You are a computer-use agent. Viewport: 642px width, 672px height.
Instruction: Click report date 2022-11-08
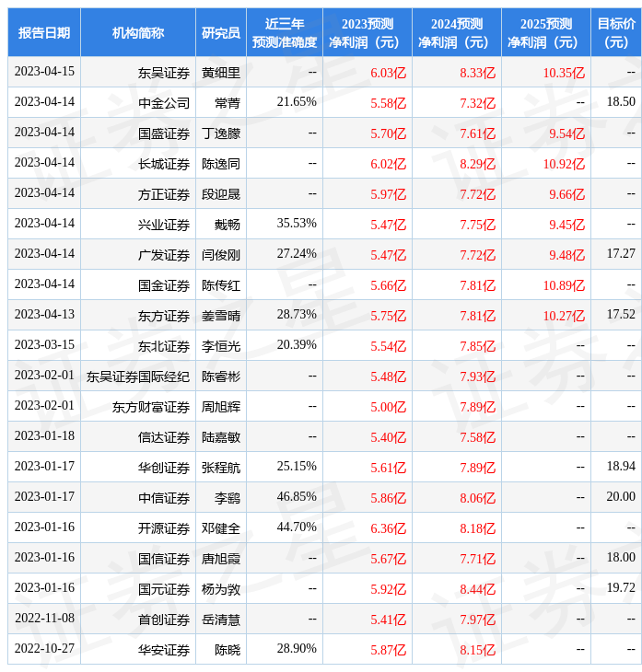point(44,619)
